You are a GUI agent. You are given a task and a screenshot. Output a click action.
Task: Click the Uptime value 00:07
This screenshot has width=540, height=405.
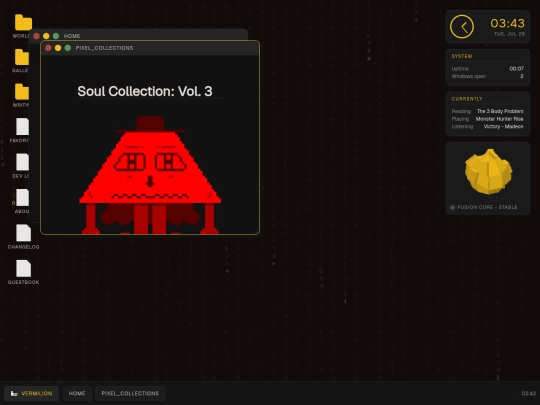coord(517,69)
